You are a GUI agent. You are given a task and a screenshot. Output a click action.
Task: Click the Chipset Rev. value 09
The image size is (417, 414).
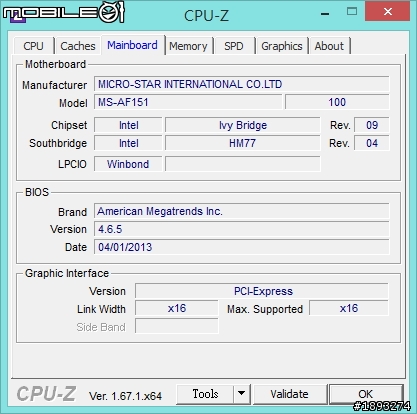tap(372, 125)
